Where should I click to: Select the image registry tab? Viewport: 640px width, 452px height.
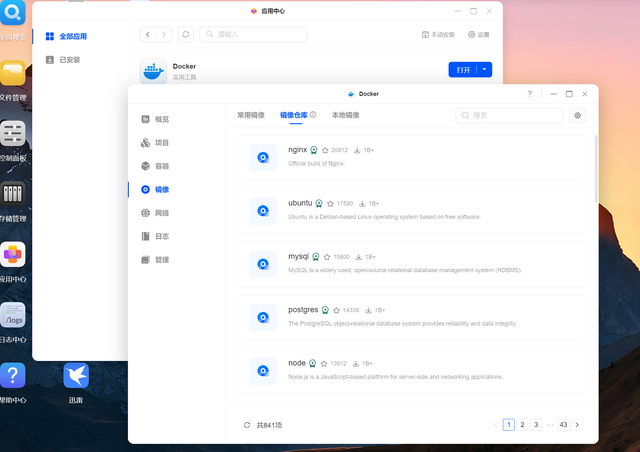[294, 115]
